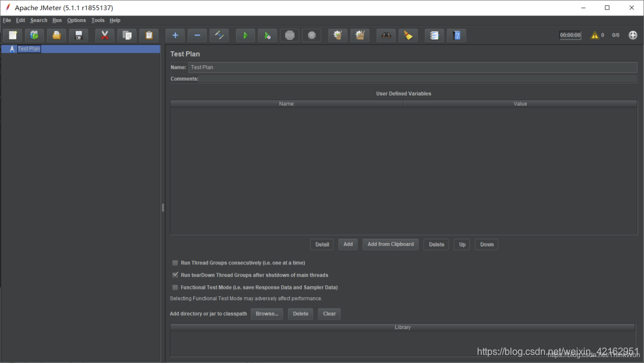The height and width of the screenshot is (363, 644).
Task: Start the test with the green play icon
Action: click(x=246, y=35)
